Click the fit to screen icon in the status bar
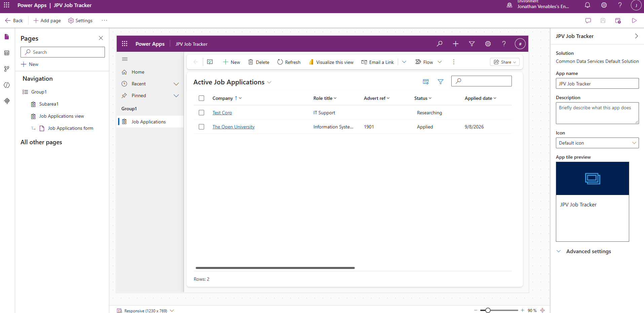The height and width of the screenshot is (313, 644). [542, 310]
